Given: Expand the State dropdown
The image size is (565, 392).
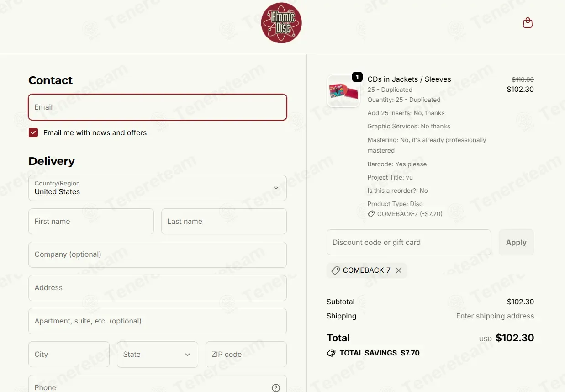Looking at the screenshot, I should [x=158, y=355].
